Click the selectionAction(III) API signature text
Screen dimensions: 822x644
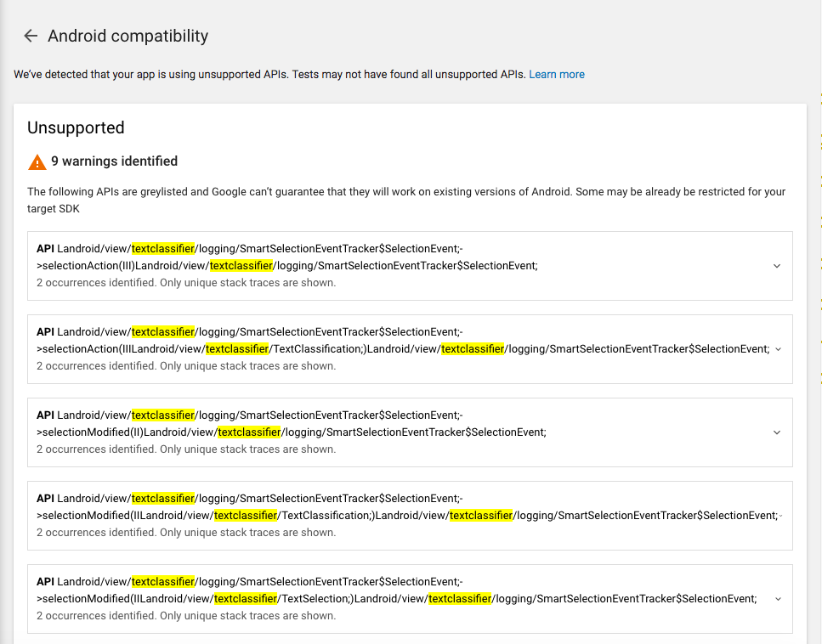pyautogui.click(x=287, y=257)
